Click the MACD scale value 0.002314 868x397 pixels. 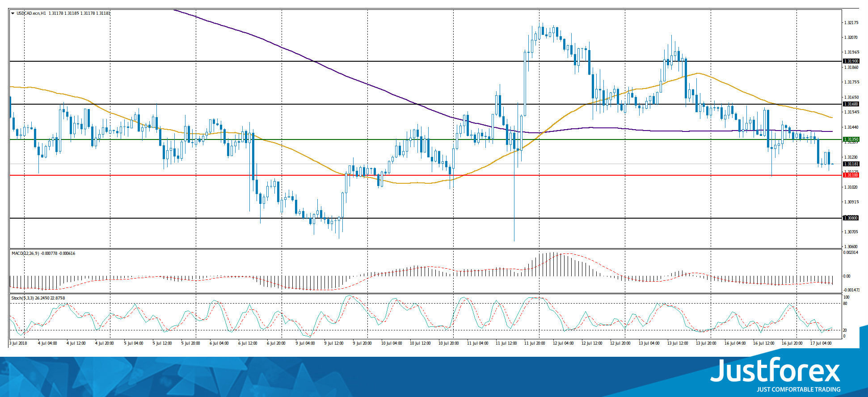851,253
